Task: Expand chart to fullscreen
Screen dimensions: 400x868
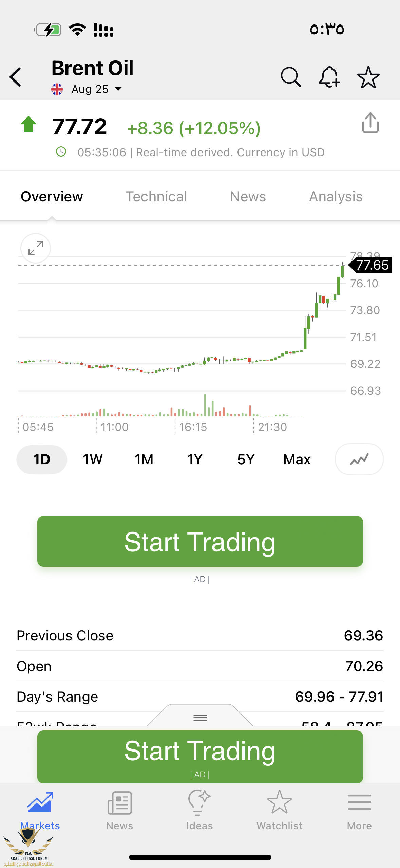Action: click(36, 248)
